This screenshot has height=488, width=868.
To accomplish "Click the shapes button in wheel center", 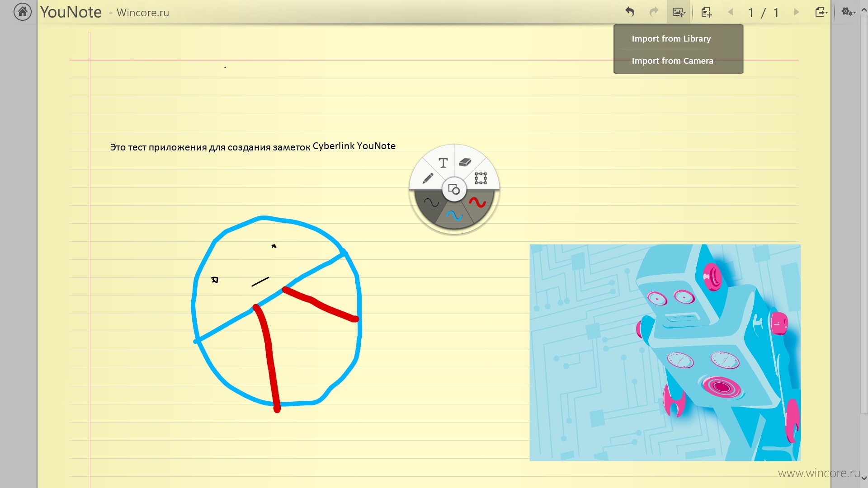I will (454, 189).
